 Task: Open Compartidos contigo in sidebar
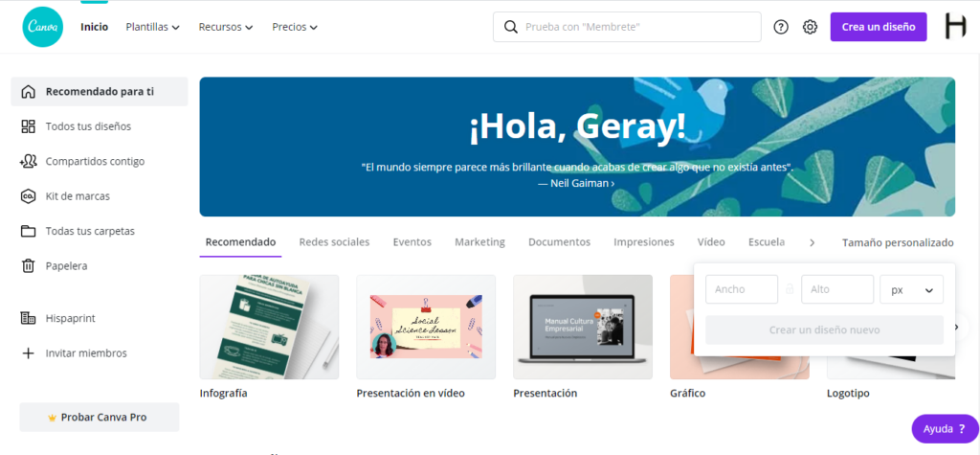pyautogui.click(x=99, y=162)
